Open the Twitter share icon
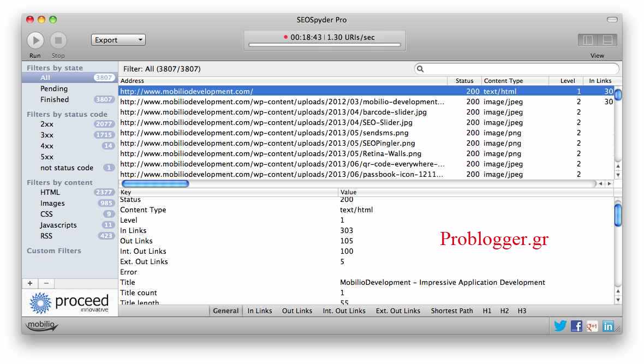 point(560,326)
